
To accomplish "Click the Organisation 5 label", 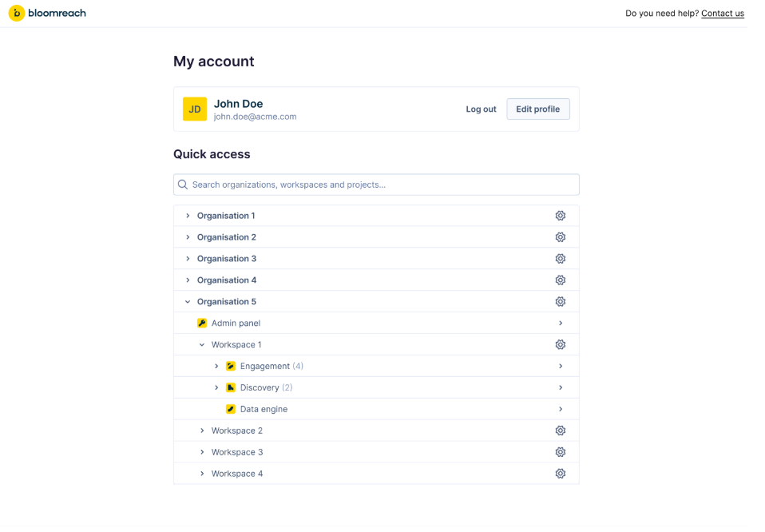I will (x=226, y=302).
